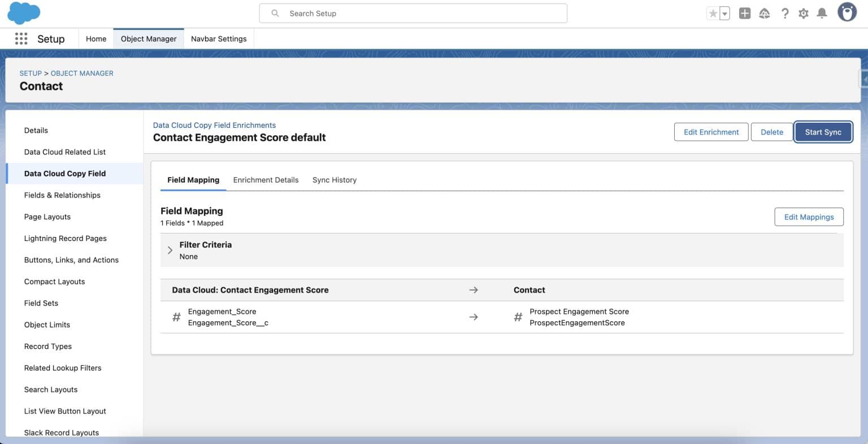Click the Edit Enrichment button
Screen dimensions: 868x444
[711, 132]
